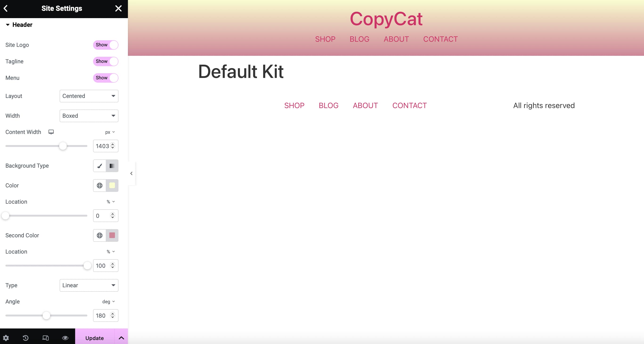Pick a new Second Color swatch
This screenshot has height=344, width=644.
tap(112, 235)
